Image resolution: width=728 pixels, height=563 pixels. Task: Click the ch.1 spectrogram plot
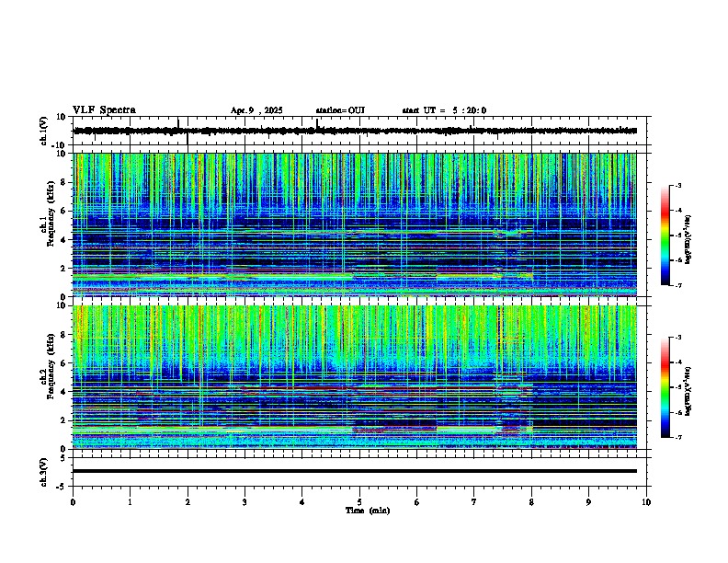click(355, 224)
